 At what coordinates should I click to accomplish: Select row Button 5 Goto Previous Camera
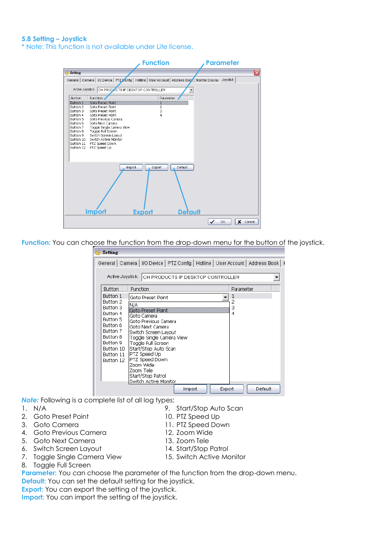point(129,119)
